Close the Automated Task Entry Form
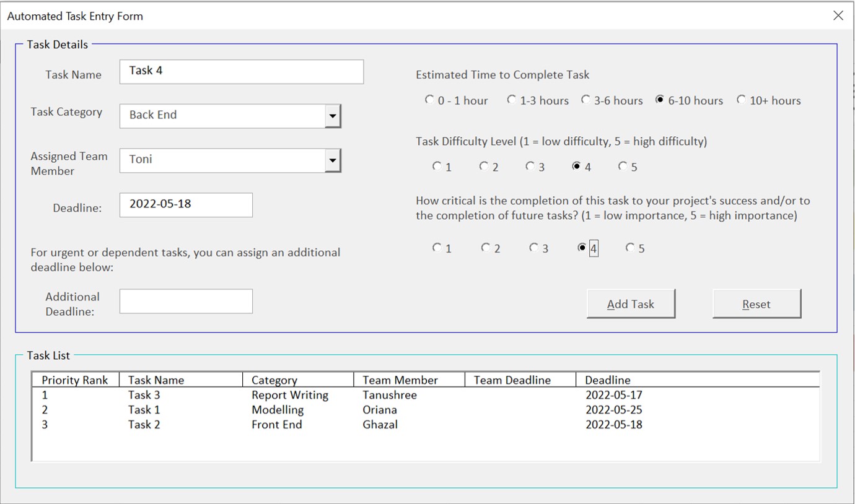This screenshot has width=855, height=504. pyautogui.click(x=838, y=15)
